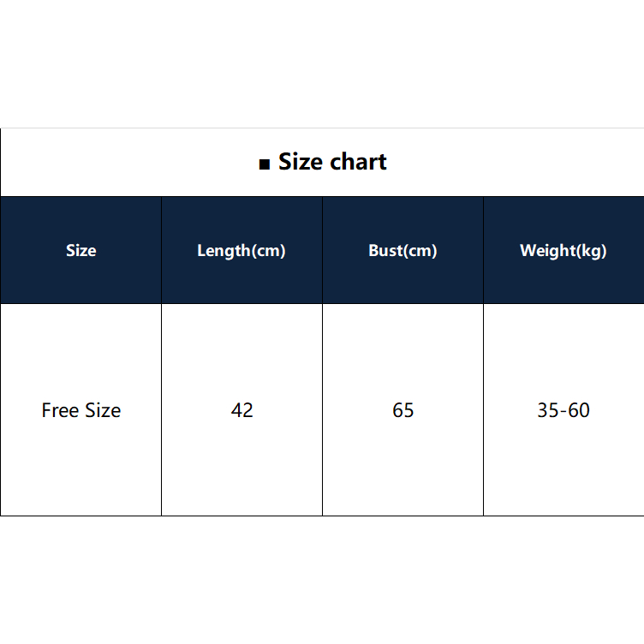Image resolution: width=644 pixels, height=644 pixels.
Task: Click the Bust(cm) column header
Action: [x=402, y=251]
